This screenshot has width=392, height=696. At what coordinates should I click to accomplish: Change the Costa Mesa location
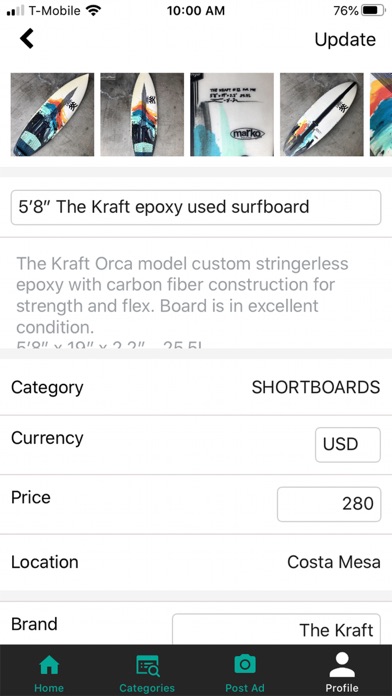click(x=333, y=562)
